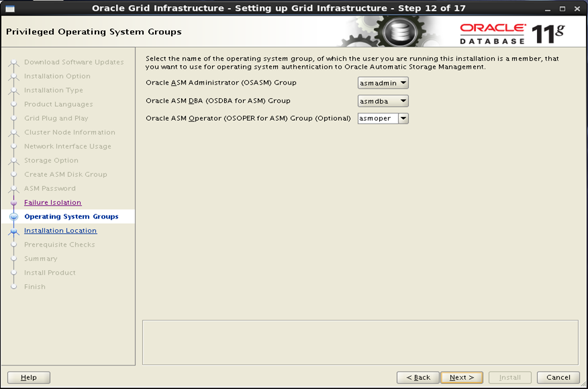Click the Oracle ASM Operator (OSOPER) Group label
Viewport: 588px width, 389px height.
pos(248,118)
